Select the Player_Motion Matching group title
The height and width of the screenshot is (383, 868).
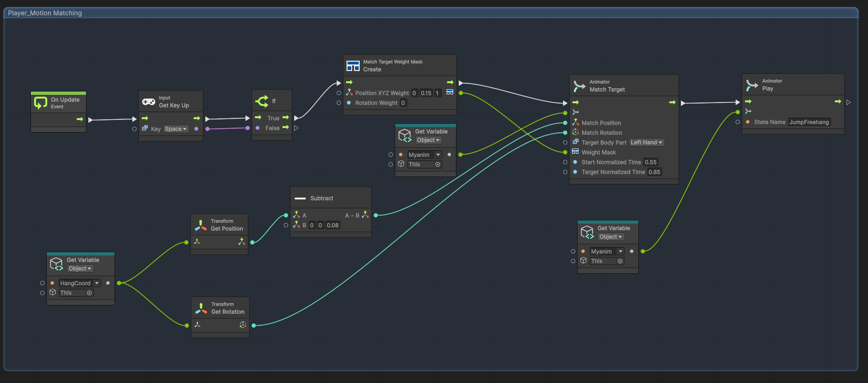click(x=45, y=13)
